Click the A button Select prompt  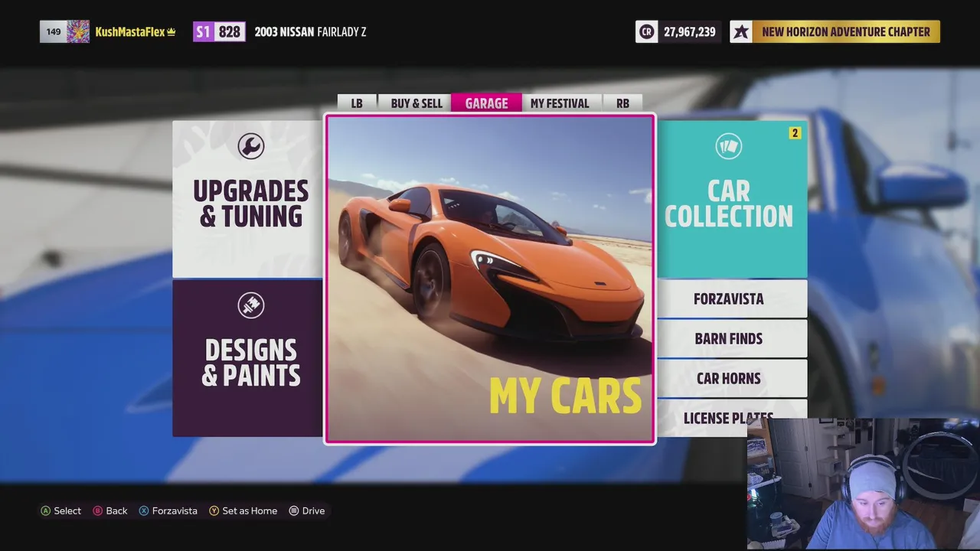click(60, 510)
